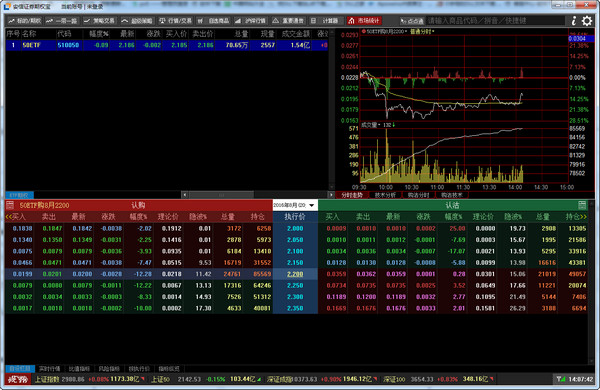Select the 风险指标 bottom tab

click(109, 369)
